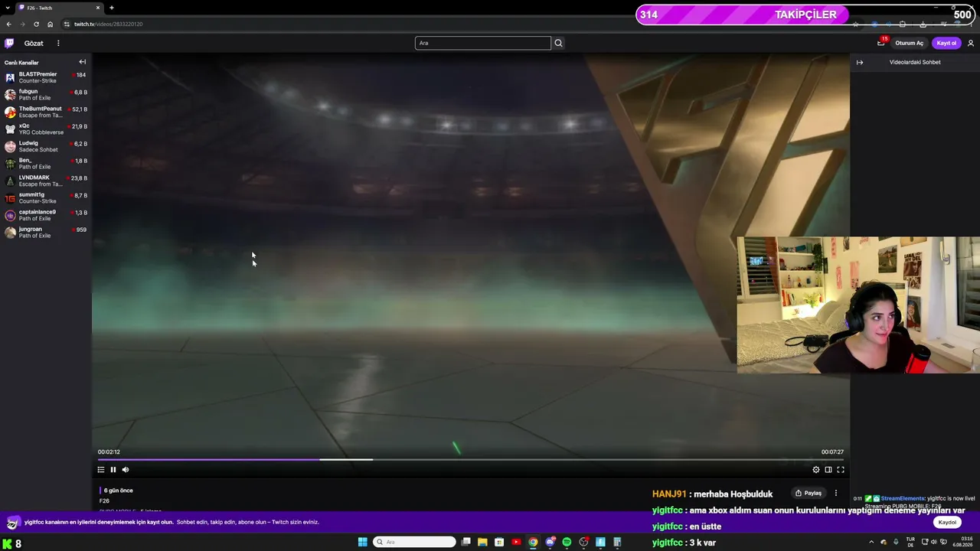Viewport: 980px width, 551px height.
Task: Open the user profile menu icon
Action: coord(971,43)
